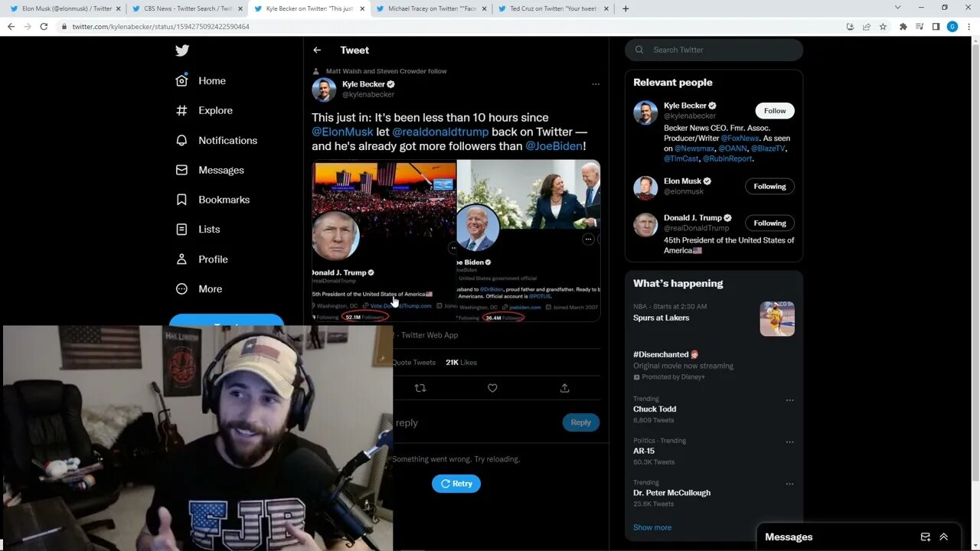Viewport: 980px width, 551px height.
Task: Like the tweet with the heart icon
Action: (492, 388)
